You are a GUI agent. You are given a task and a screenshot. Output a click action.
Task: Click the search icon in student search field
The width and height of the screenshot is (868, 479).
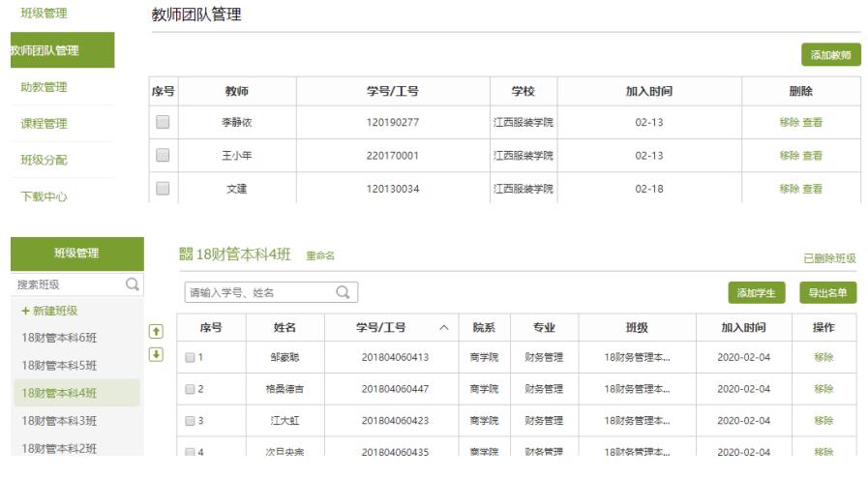(x=342, y=291)
